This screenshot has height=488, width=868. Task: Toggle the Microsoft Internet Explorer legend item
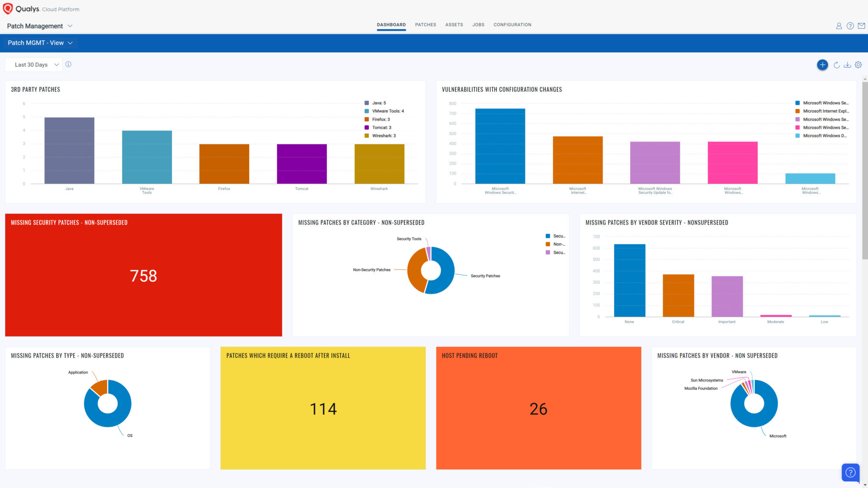pyautogui.click(x=822, y=111)
